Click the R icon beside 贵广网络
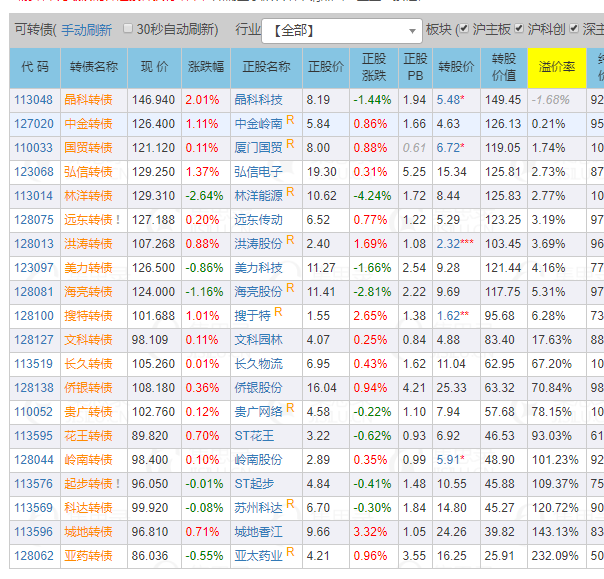Image resolution: width=604 pixels, height=579 pixels. (290, 408)
